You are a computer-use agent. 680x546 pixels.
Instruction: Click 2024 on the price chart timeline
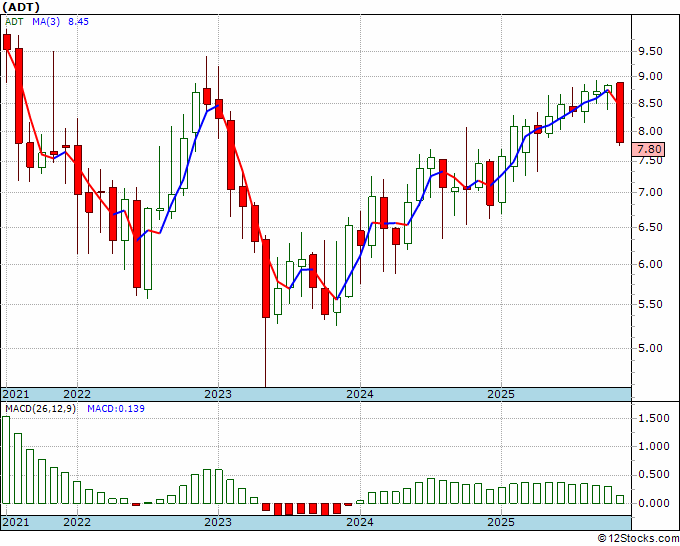(360, 395)
